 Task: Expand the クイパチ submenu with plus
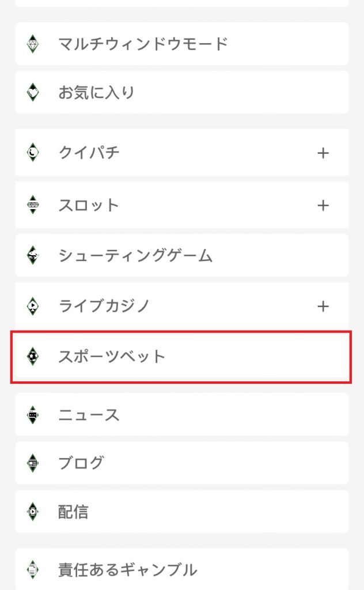[323, 153]
